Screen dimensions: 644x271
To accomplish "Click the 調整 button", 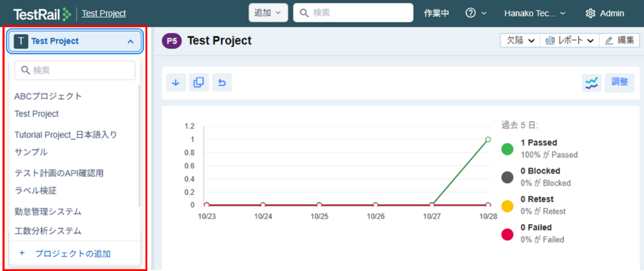I will tap(619, 83).
